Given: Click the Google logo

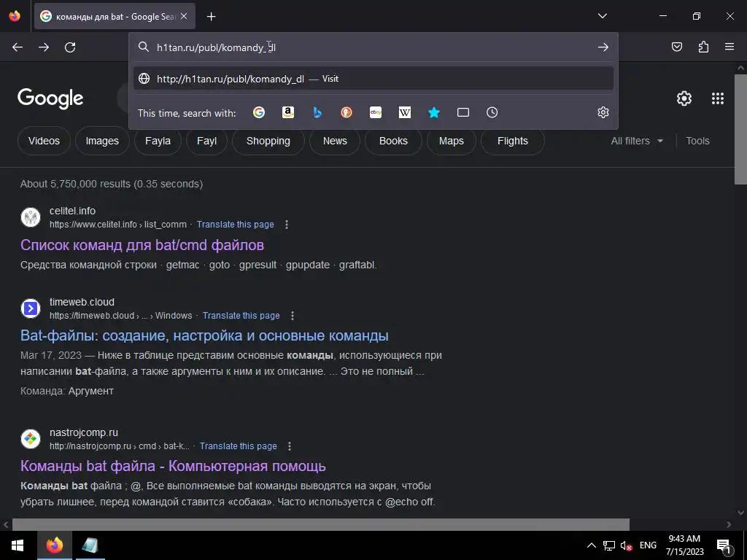Looking at the screenshot, I should pos(50,98).
